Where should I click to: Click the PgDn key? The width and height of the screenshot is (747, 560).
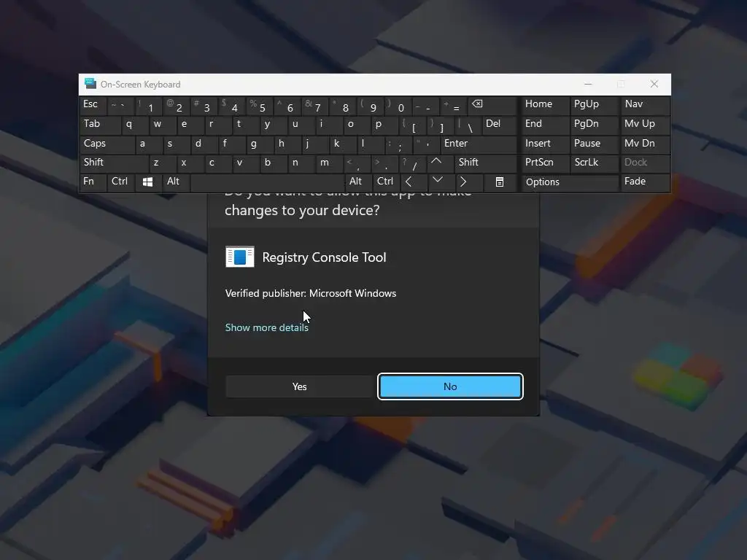(x=595, y=124)
